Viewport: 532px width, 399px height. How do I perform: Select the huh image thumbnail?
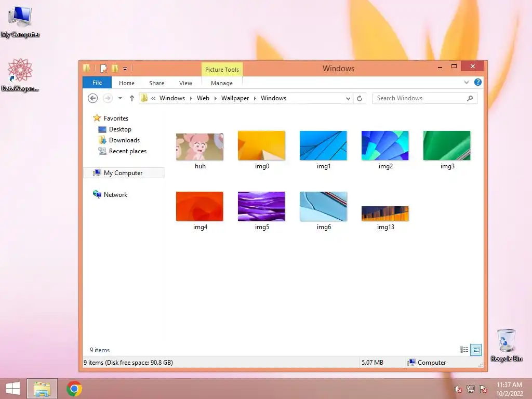200,147
